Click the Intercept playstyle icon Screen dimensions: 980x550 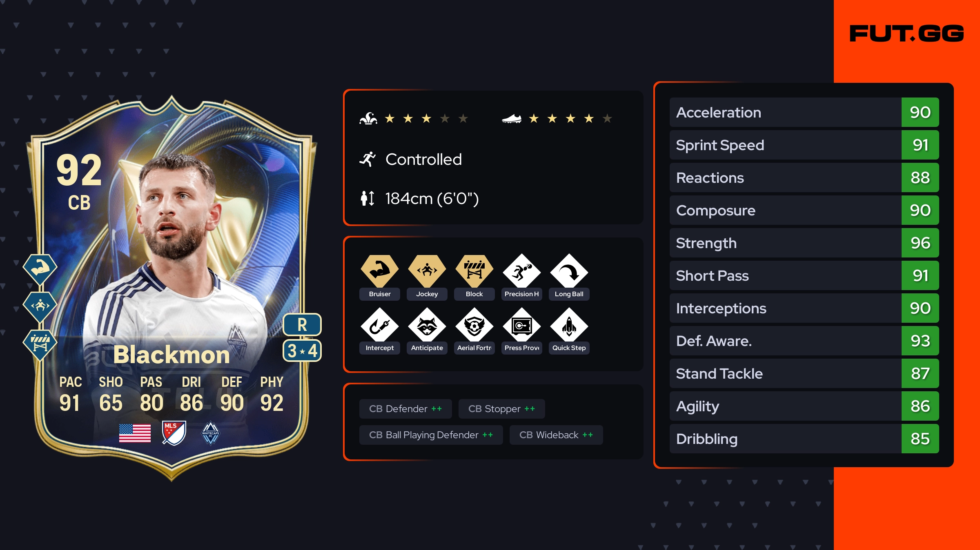[x=380, y=325]
